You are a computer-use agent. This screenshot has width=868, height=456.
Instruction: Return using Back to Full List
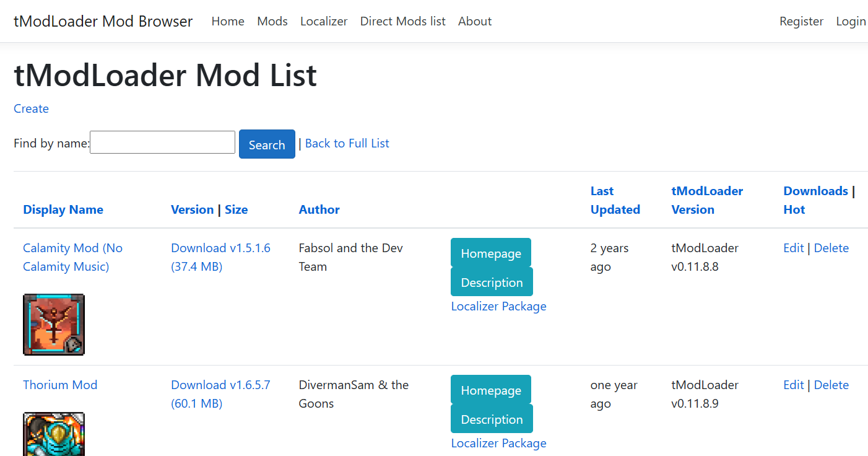(347, 143)
